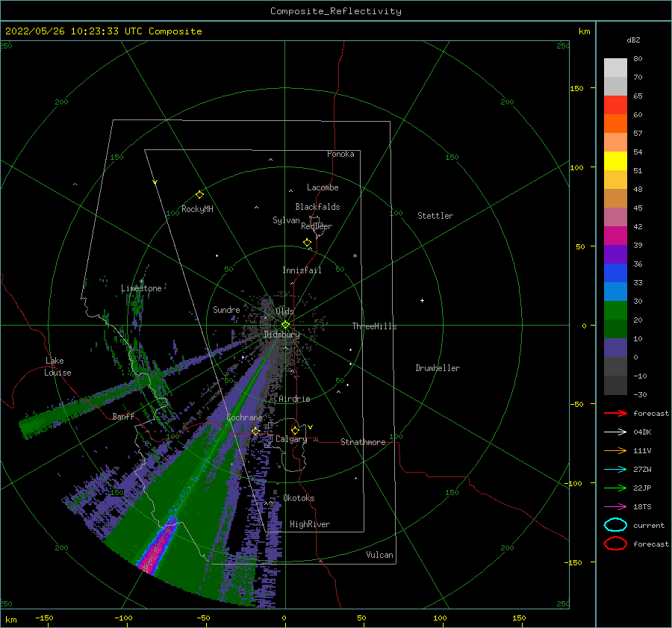Click the Okotoks town label
The width and height of the screenshot is (672, 628).
pos(299,498)
